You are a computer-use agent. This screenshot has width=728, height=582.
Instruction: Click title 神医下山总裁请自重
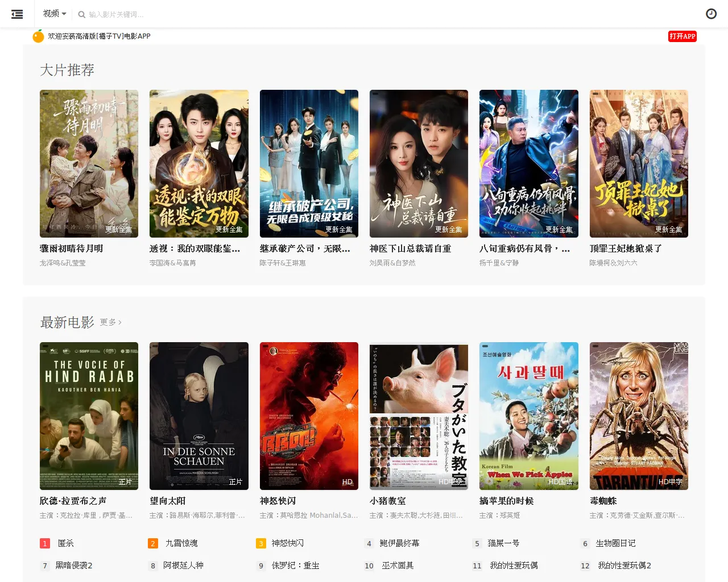[x=411, y=249]
